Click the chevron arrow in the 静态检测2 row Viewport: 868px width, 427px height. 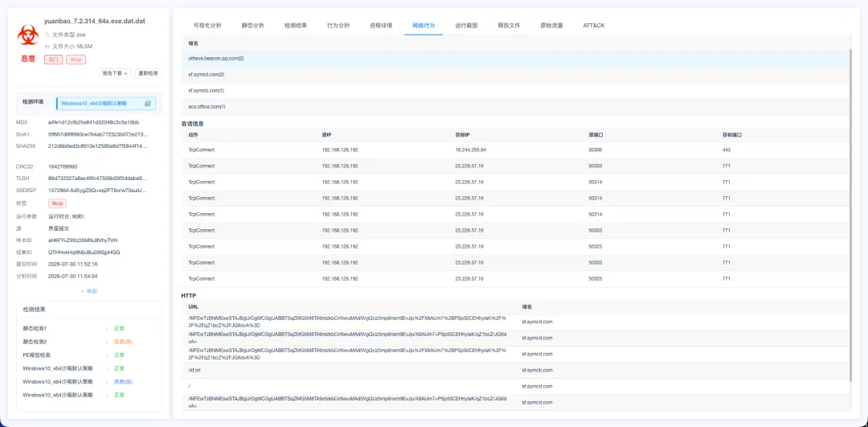pos(107,342)
